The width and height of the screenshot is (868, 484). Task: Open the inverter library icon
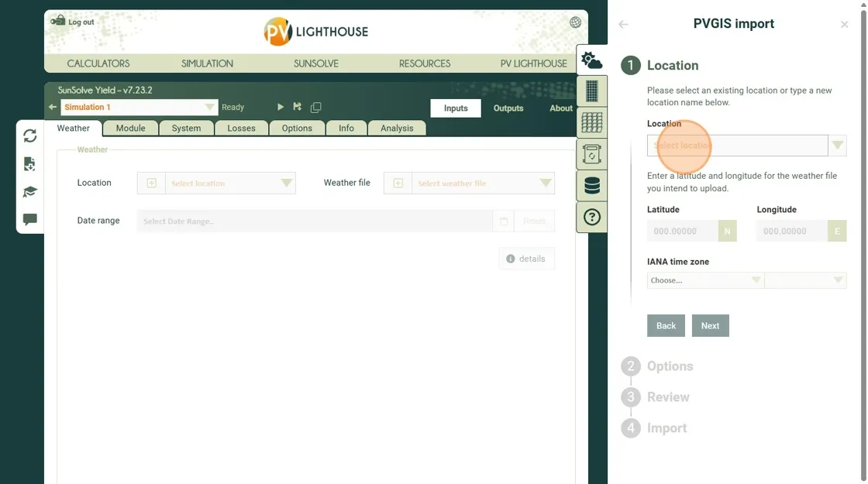(x=591, y=154)
